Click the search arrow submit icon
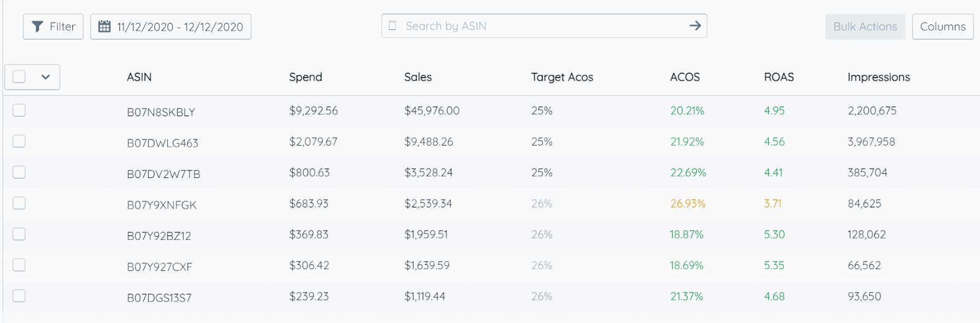This screenshot has height=323, width=980. point(695,26)
